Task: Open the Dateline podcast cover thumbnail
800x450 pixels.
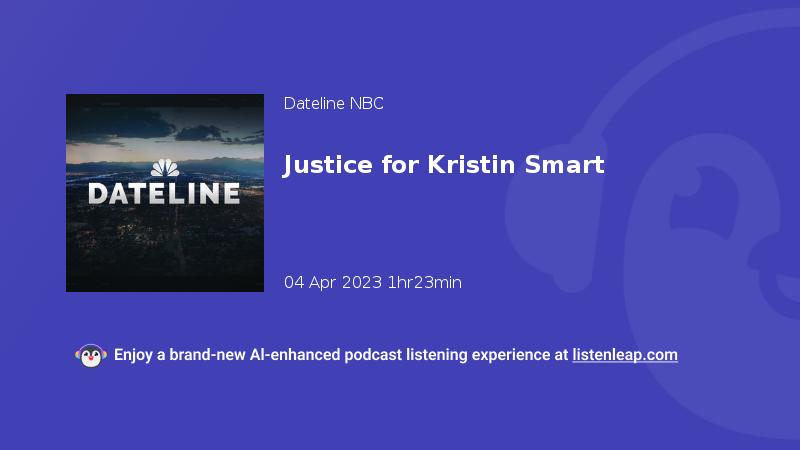Action: (165, 193)
